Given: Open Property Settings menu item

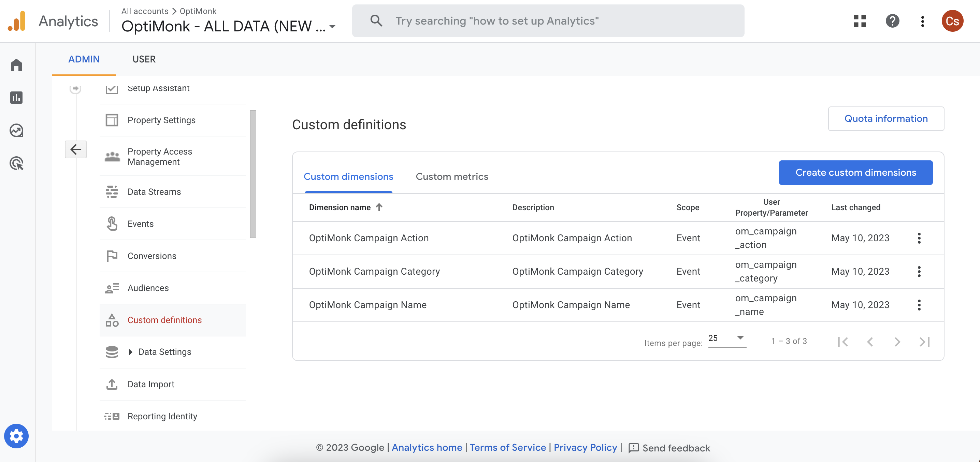Looking at the screenshot, I should click(172, 120).
